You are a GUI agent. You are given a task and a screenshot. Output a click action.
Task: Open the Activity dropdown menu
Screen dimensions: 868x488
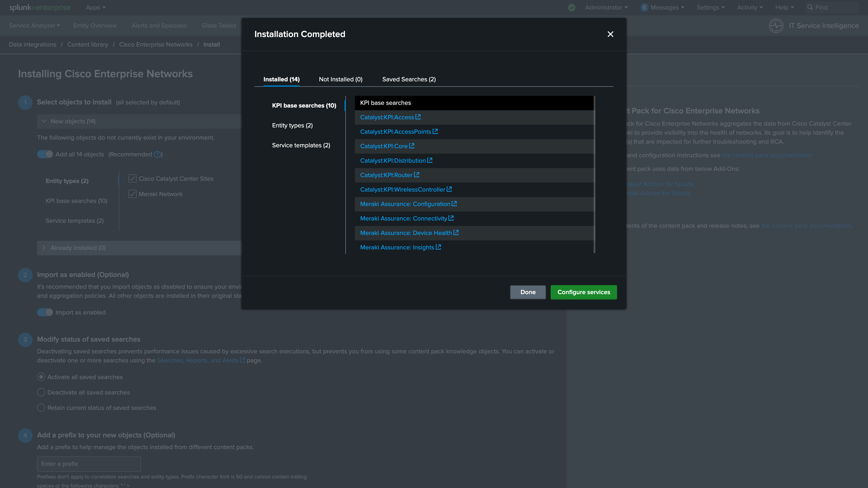(x=750, y=7)
